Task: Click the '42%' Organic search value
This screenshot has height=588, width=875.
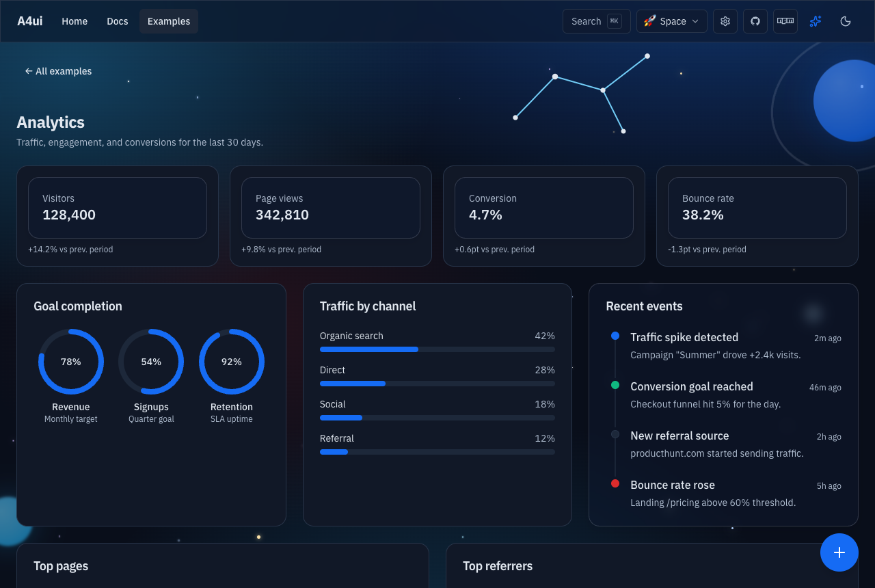Action: point(545,336)
